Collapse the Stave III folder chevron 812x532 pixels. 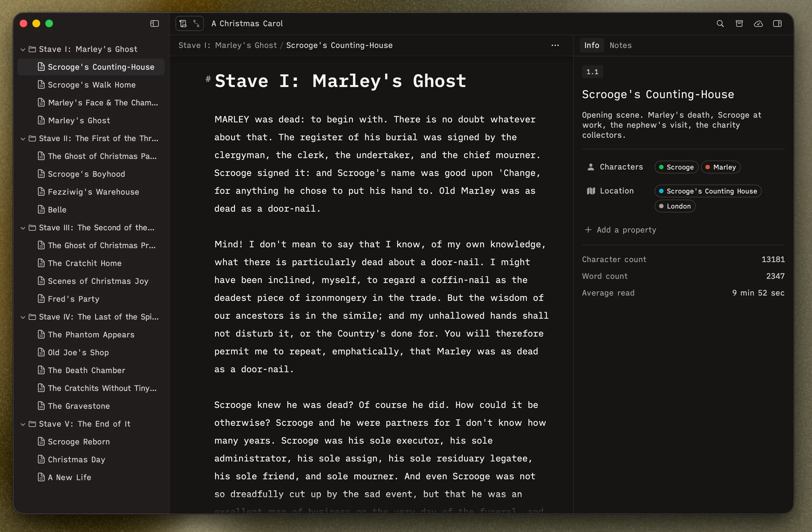(x=23, y=228)
